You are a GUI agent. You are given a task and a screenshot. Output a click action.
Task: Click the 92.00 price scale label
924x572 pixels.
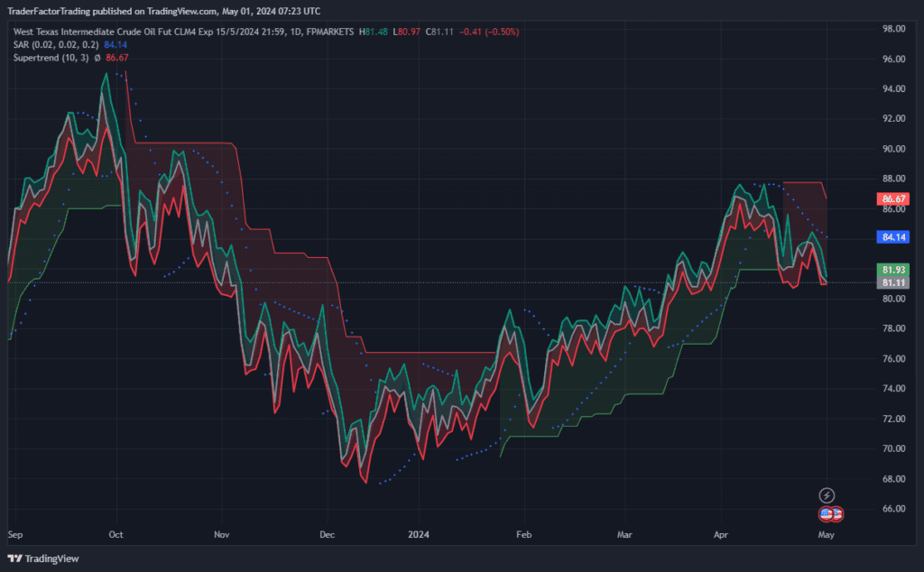pyautogui.click(x=893, y=118)
